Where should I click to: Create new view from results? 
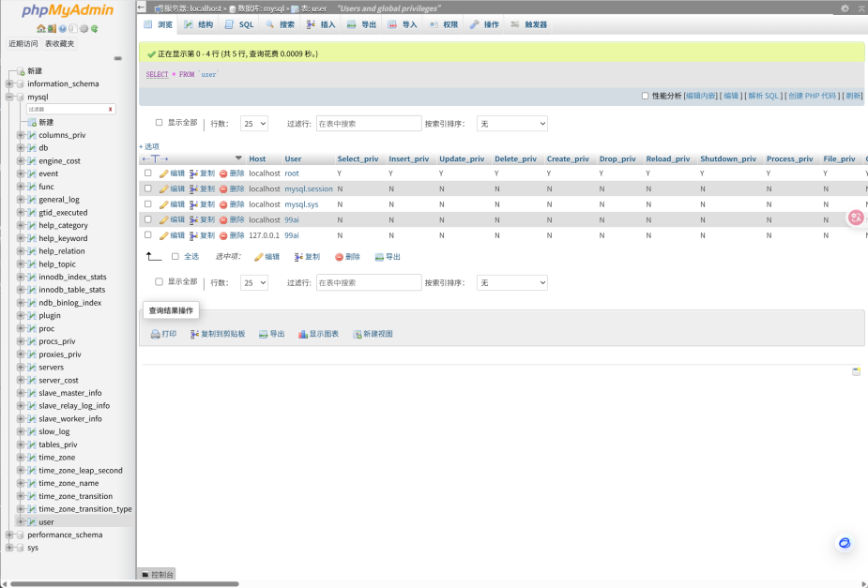[x=373, y=334]
